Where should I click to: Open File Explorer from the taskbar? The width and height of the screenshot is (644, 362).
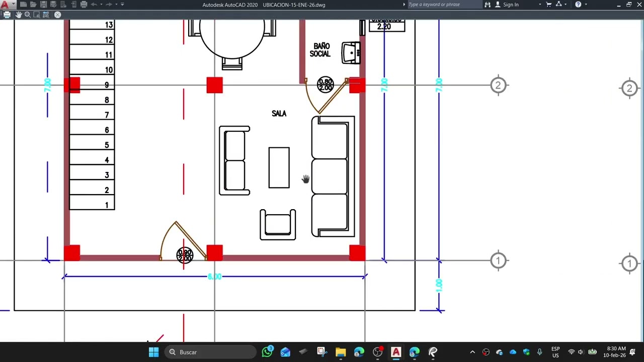click(341, 352)
